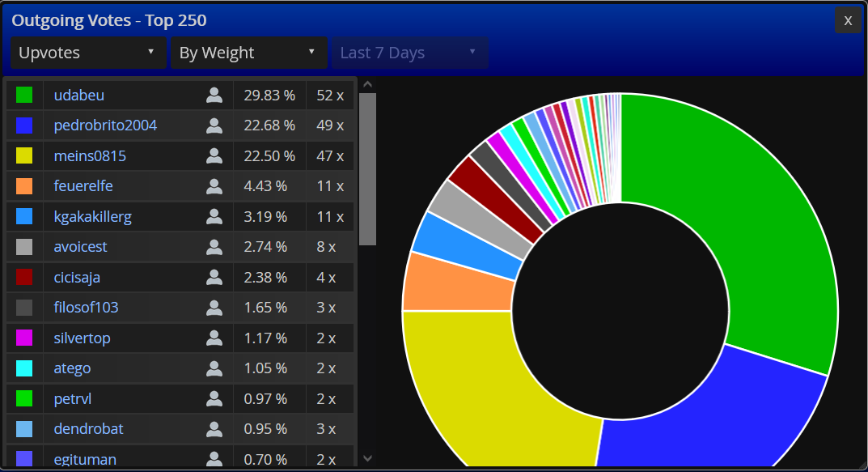Click the person icon in egituman row
Screen dimensions: 868x472
[x=214, y=459]
